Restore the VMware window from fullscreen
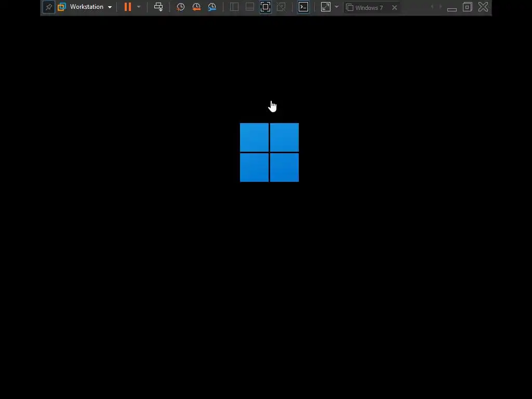Viewport: 532px width, 399px height. click(x=468, y=7)
